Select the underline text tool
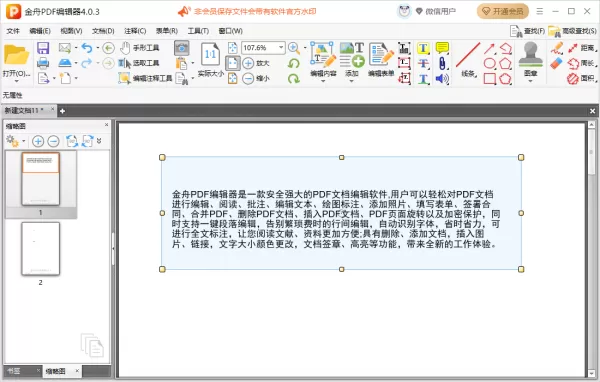This screenshot has width=600, height=382. coord(423,78)
